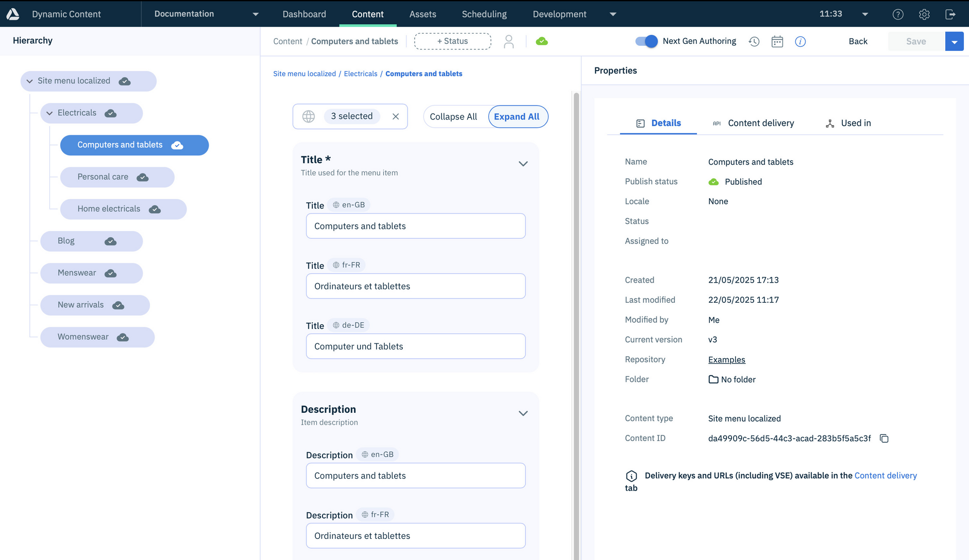This screenshot has height=560, width=969.
Task: Click cloud icon next to Personal care
Action: 143,177
